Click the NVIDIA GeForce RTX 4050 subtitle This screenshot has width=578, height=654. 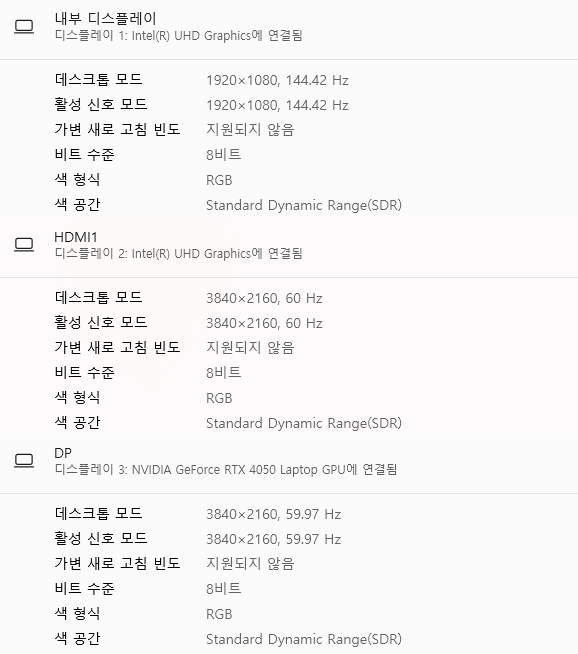[x=226, y=470]
